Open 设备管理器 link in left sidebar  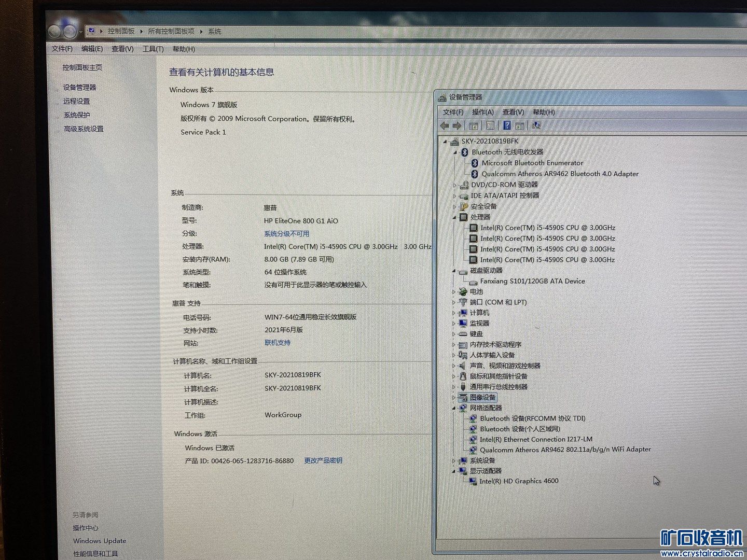tap(79, 87)
